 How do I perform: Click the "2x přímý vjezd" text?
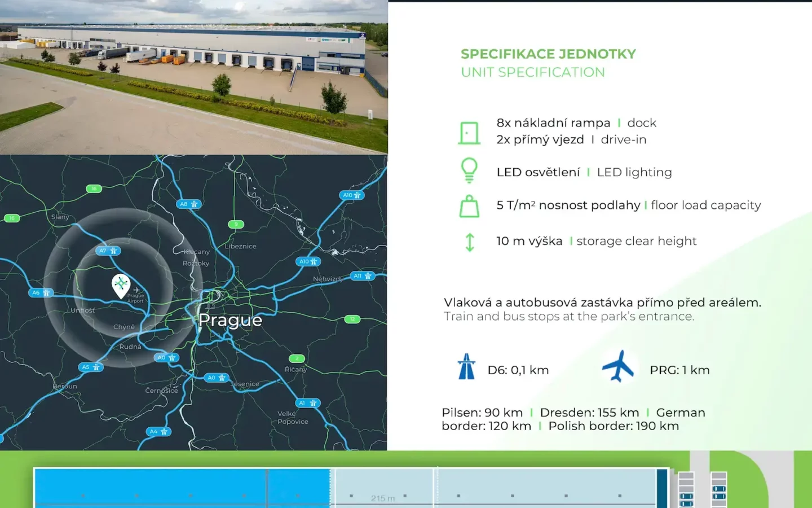pyautogui.click(x=540, y=139)
